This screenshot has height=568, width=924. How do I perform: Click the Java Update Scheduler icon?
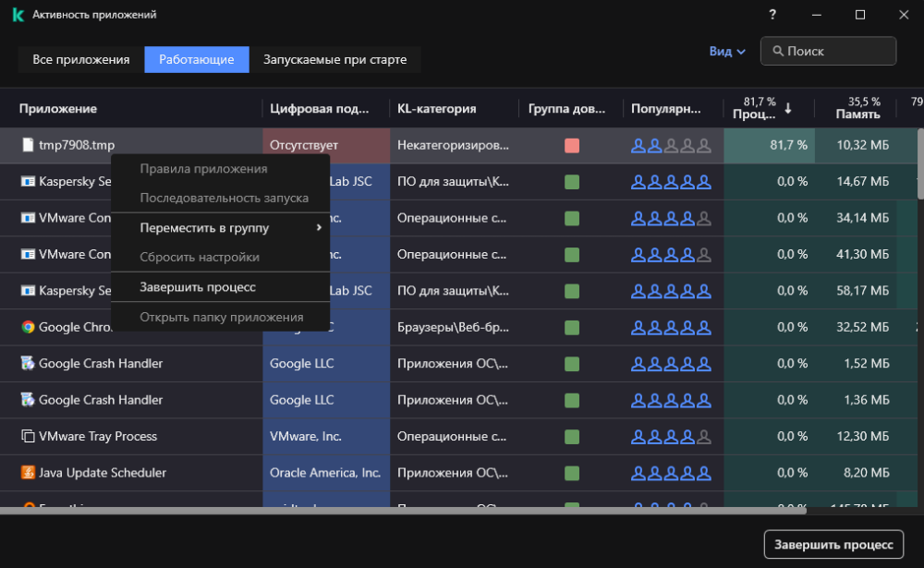(x=28, y=473)
